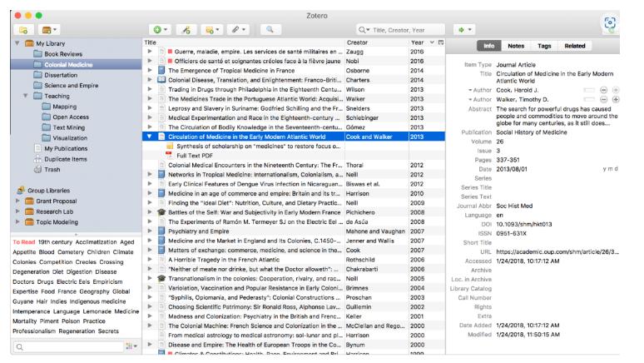Switch to the Info tab
The height and width of the screenshot is (363, 644).
(x=488, y=46)
